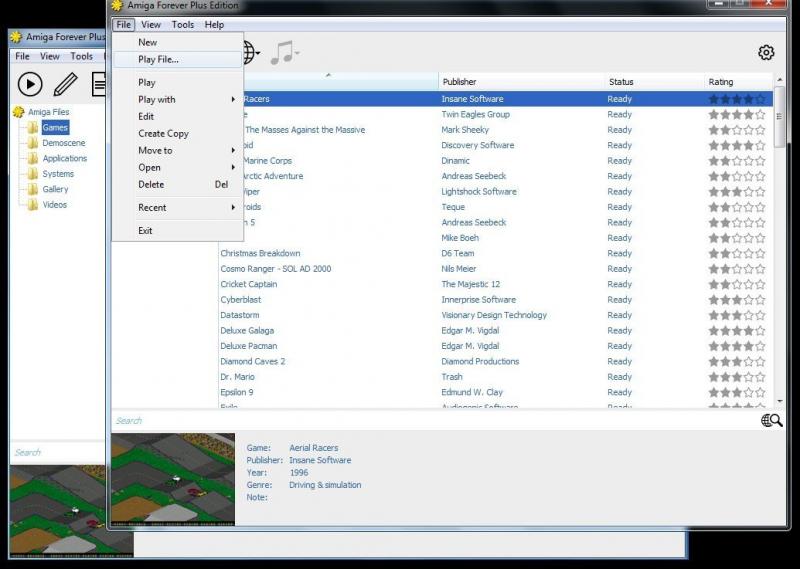
Task: Click the Visionary Design Technology cell
Action: click(494, 315)
